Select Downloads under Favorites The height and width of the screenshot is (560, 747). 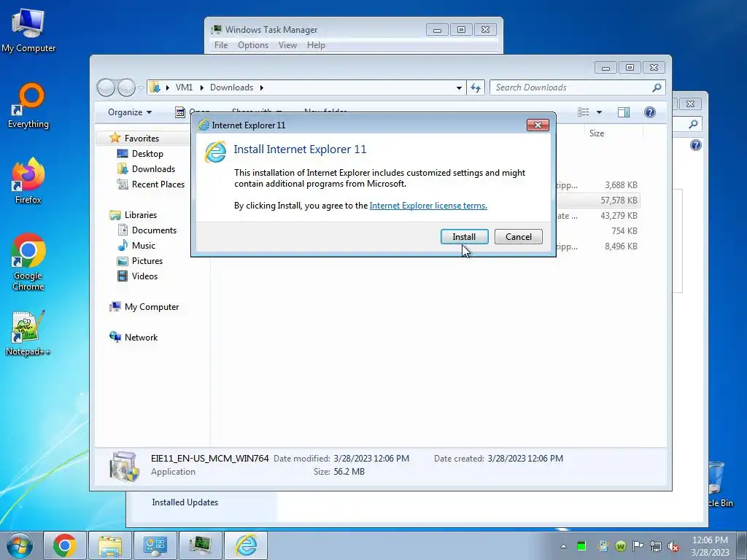click(153, 169)
